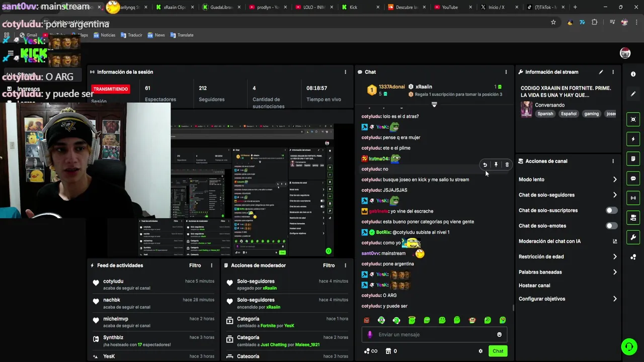Image resolution: width=644 pixels, height=362 pixels.
Task: Select the pencil edit icon in right sidebar
Action: [x=633, y=94]
